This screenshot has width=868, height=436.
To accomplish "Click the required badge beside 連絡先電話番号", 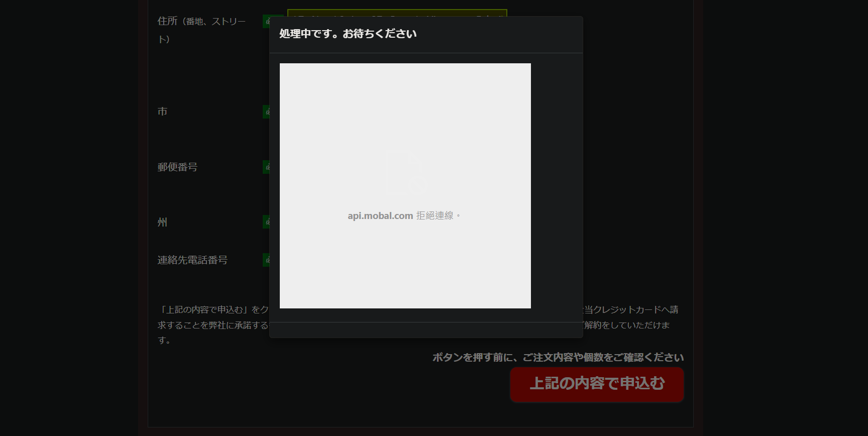I will point(266,260).
